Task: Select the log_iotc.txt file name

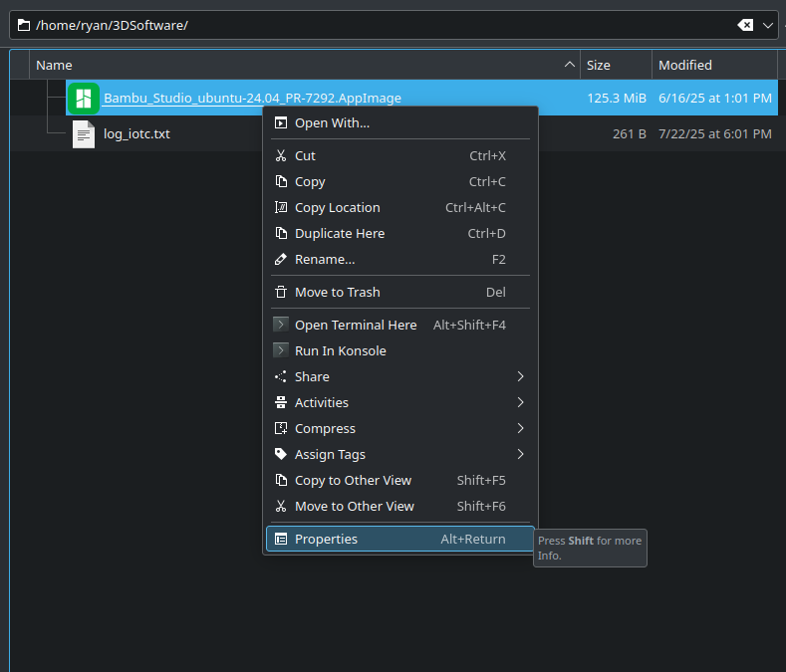Action: (x=136, y=134)
